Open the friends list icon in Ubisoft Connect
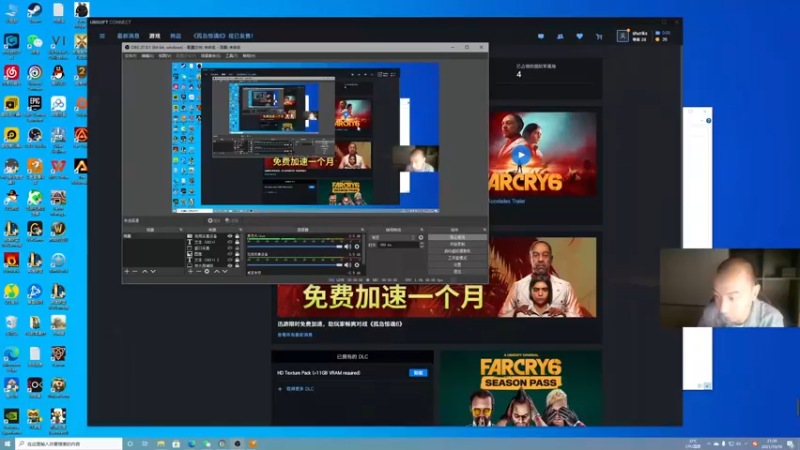The height and width of the screenshot is (450, 800). point(560,36)
